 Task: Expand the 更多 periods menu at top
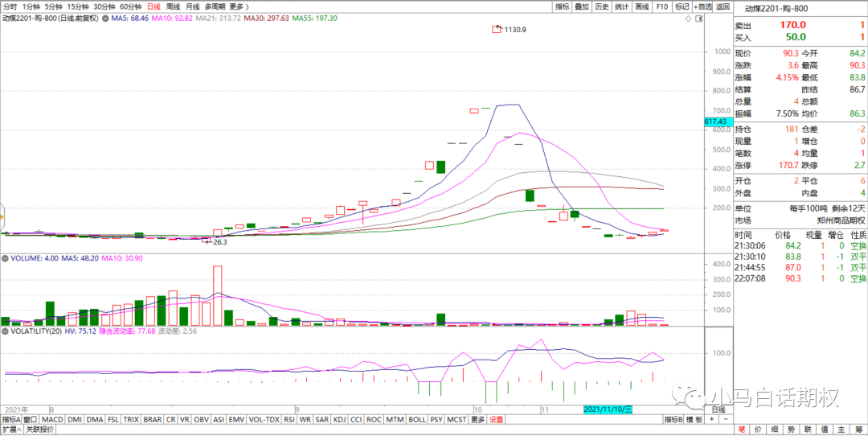click(238, 6)
